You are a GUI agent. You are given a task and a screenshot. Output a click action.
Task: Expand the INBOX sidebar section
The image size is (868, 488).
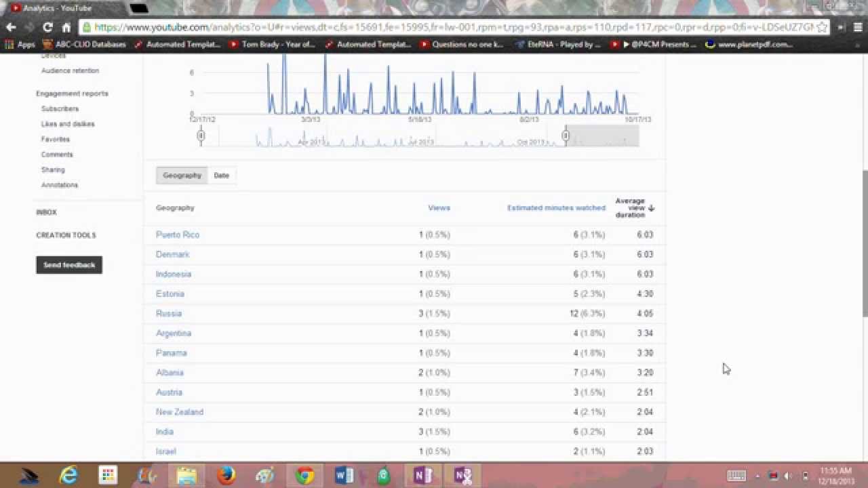[x=46, y=212]
